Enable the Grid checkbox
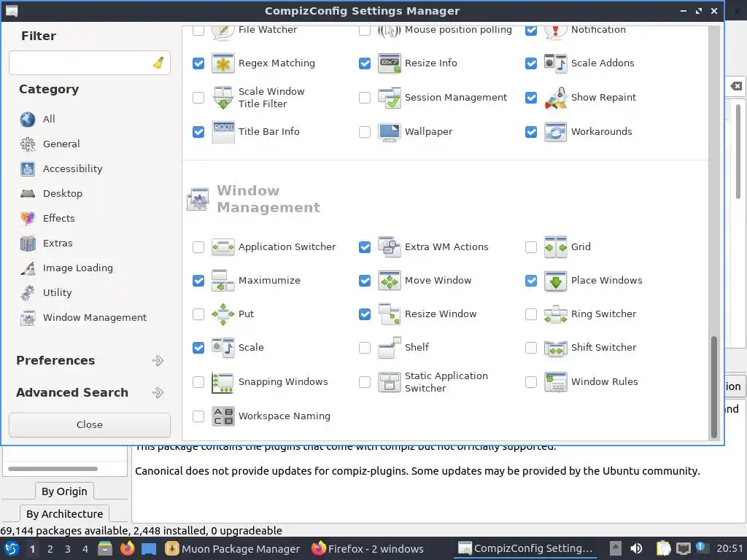747x560 pixels. (x=531, y=247)
